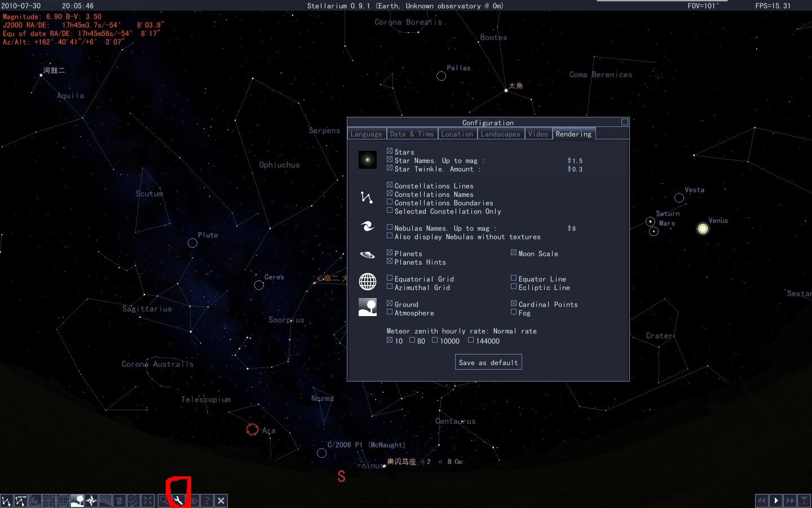Select the Landscapes tab

pyautogui.click(x=501, y=134)
